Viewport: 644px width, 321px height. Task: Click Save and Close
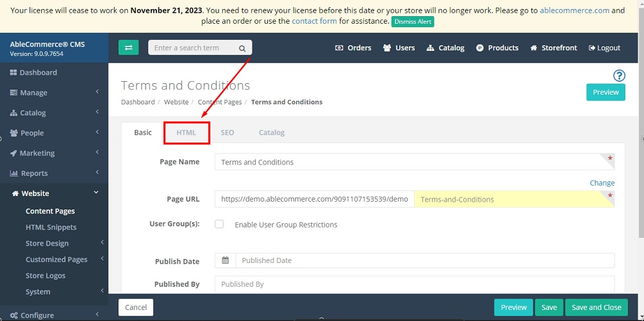click(x=596, y=307)
